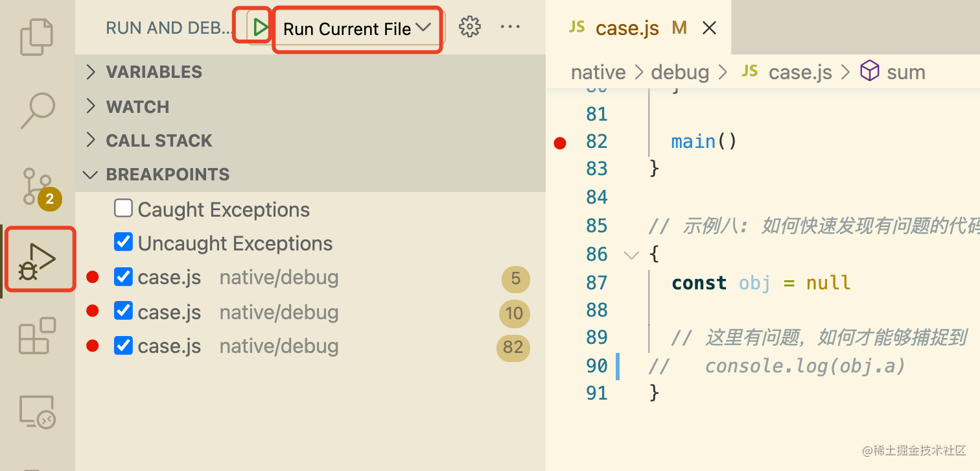Disable the Uncaught Exceptions breakpoint

click(123, 242)
